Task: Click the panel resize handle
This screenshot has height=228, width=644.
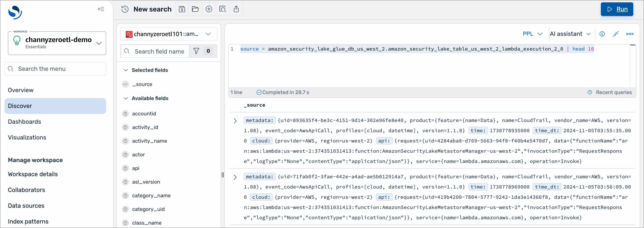Action: tap(222, 175)
